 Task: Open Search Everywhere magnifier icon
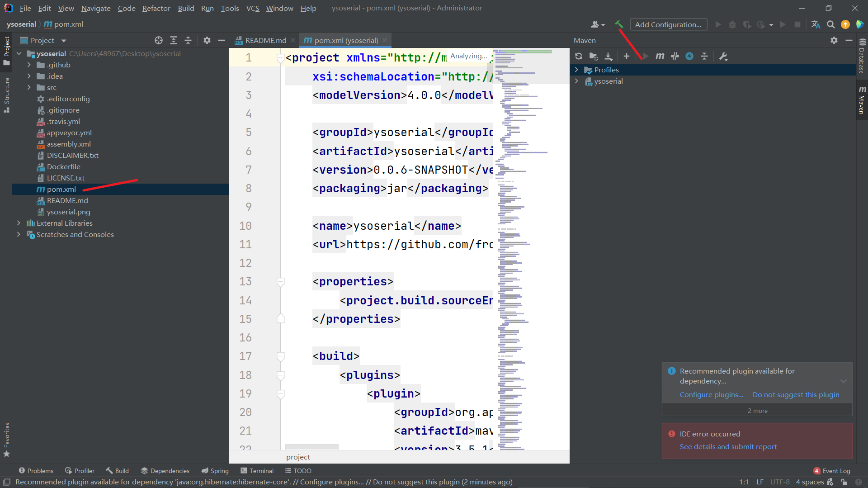tap(830, 24)
